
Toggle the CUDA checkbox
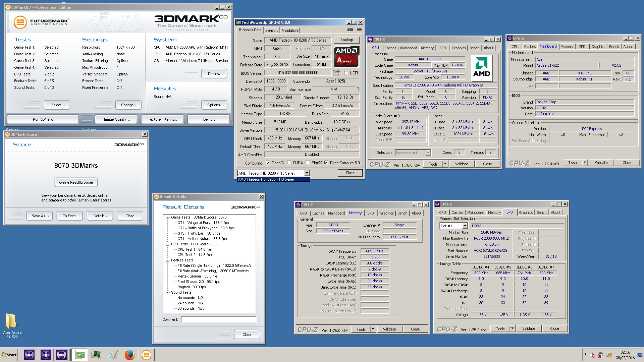(x=289, y=163)
